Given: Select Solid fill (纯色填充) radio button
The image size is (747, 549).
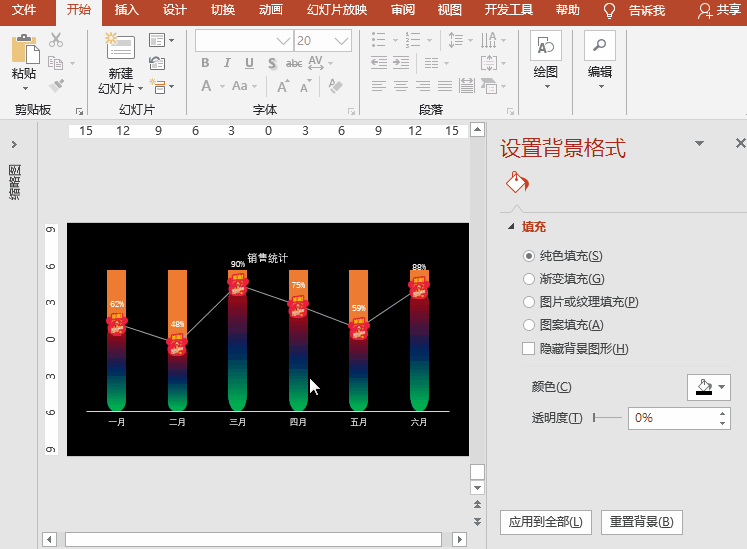Looking at the screenshot, I should [x=528, y=256].
